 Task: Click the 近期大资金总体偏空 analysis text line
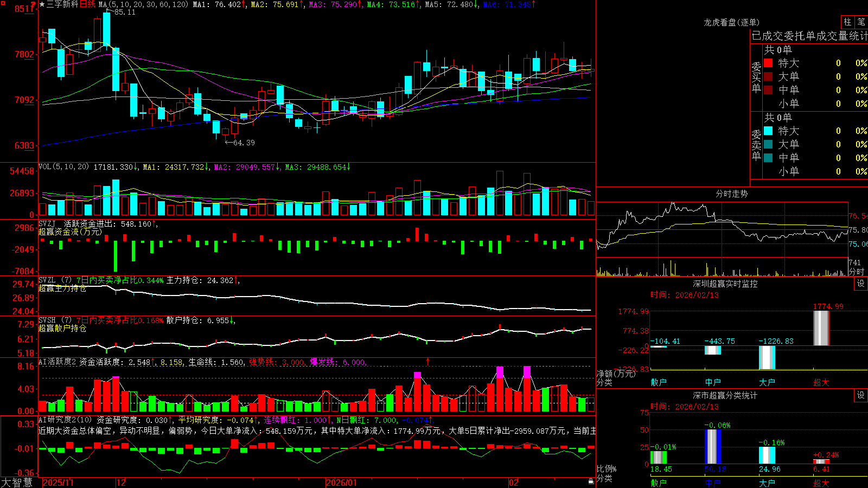click(x=317, y=431)
